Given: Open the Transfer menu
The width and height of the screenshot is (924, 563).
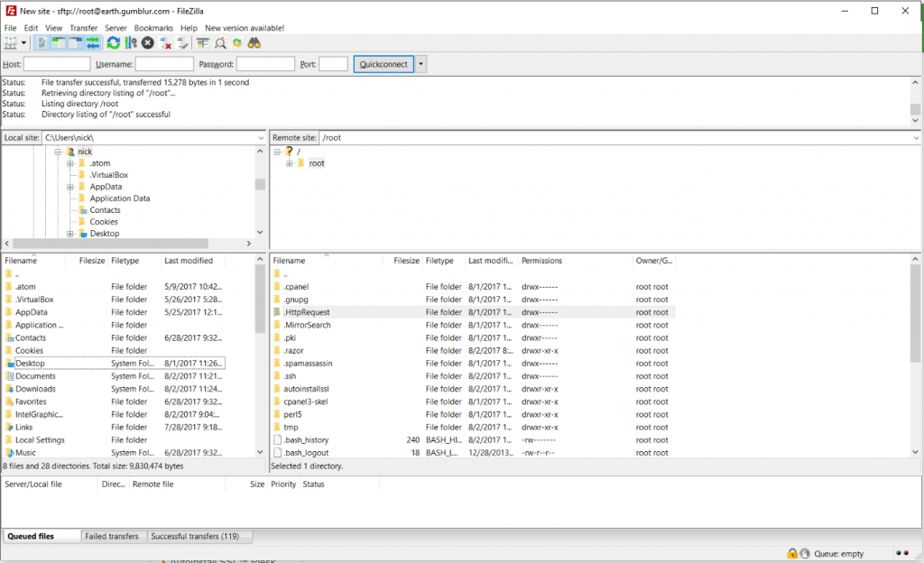Looking at the screenshot, I should point(84,28).
